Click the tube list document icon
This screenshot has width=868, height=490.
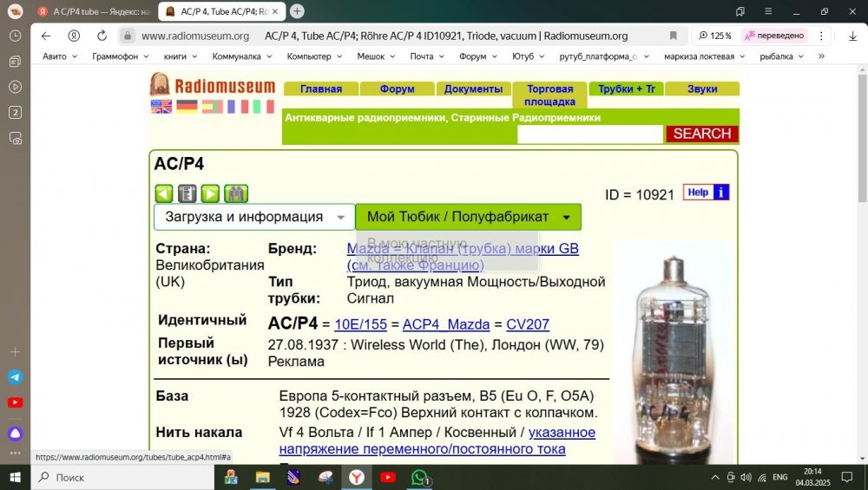click(187, 193)
